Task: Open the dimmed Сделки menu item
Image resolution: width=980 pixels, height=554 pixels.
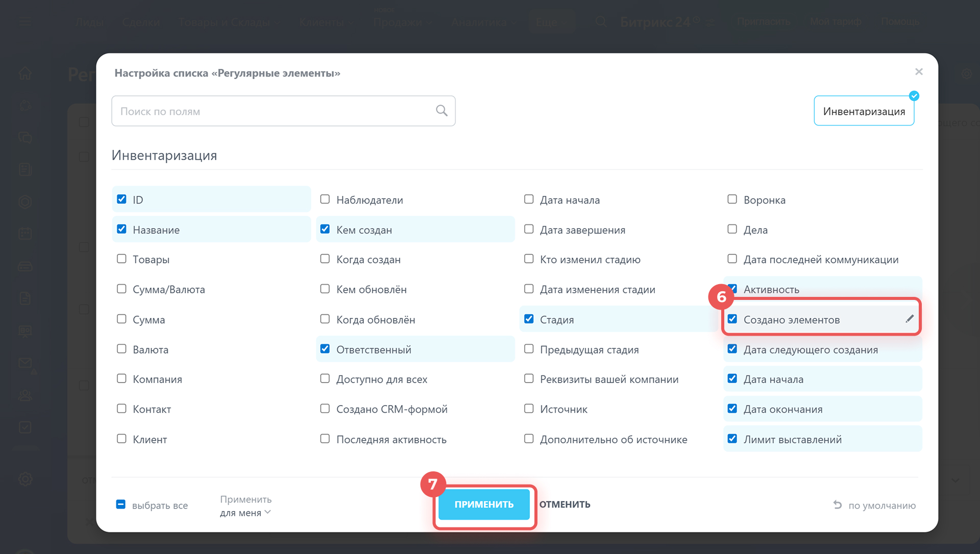Action: [141, 22]
